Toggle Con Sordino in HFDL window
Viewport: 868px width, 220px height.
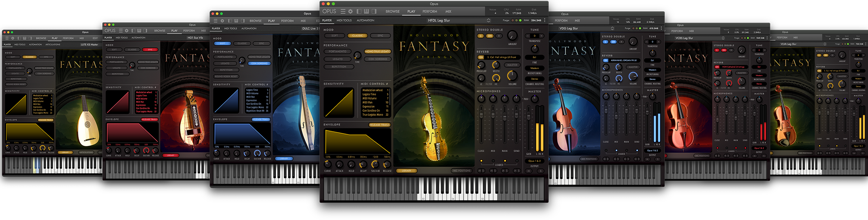pos(377,59)
